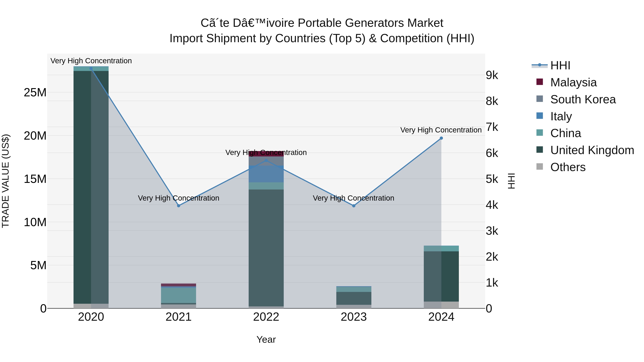The height and width of the screenshot is (362, 644).
Task: Click the 2023 China bar segment
Action: click(x=354, y=289)
